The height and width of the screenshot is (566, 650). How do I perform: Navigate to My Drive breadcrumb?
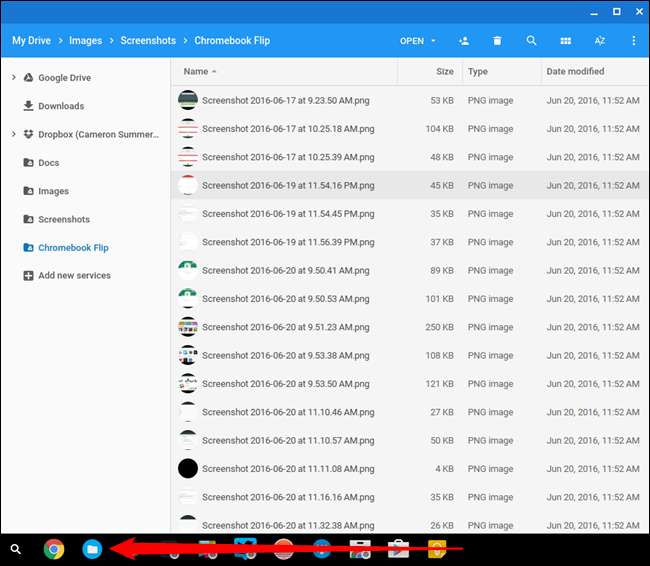[32, 41]
